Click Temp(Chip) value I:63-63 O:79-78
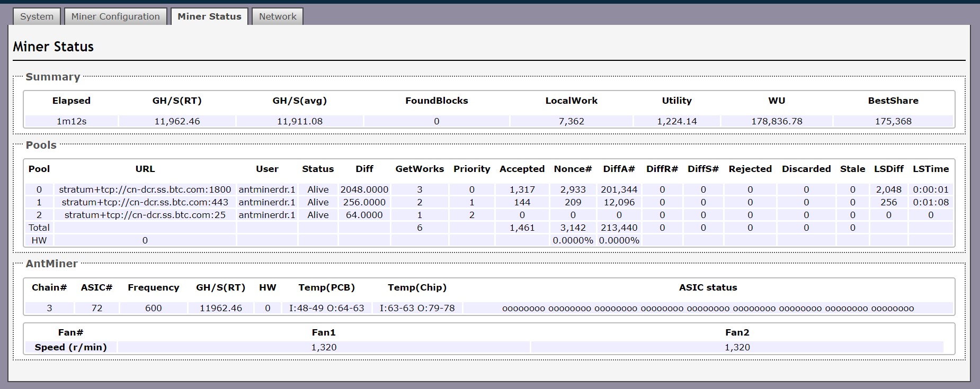This screenshot has height=389, width=980. pyautogui.click(x=417, y=308)
